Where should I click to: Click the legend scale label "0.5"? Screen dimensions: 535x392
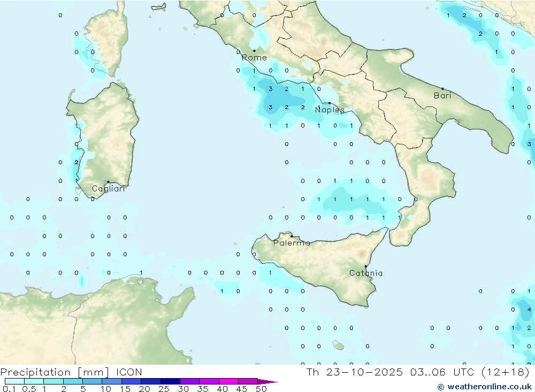[29, 389]
